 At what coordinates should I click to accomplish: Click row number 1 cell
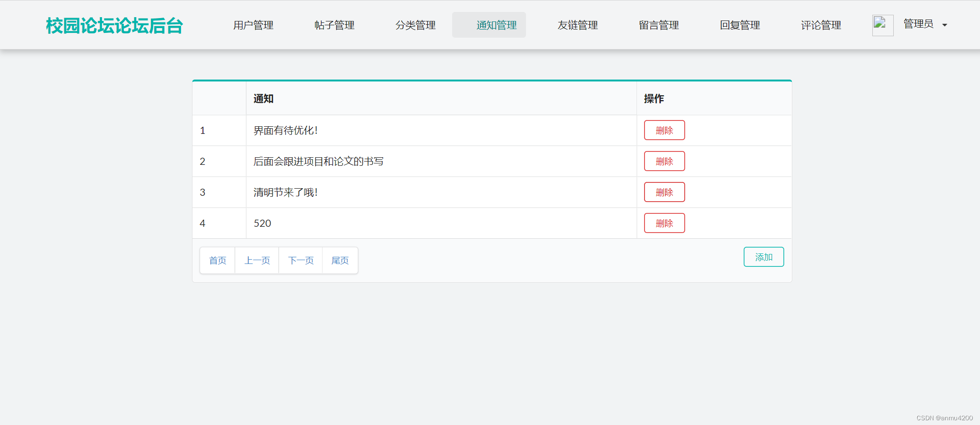pos(219,131)
